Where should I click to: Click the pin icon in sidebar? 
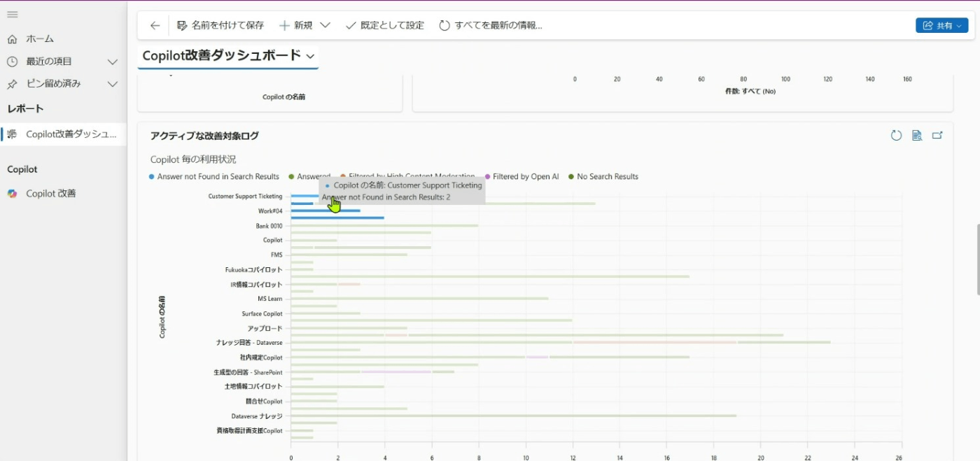pyautogui.click(x=12, y=84)
